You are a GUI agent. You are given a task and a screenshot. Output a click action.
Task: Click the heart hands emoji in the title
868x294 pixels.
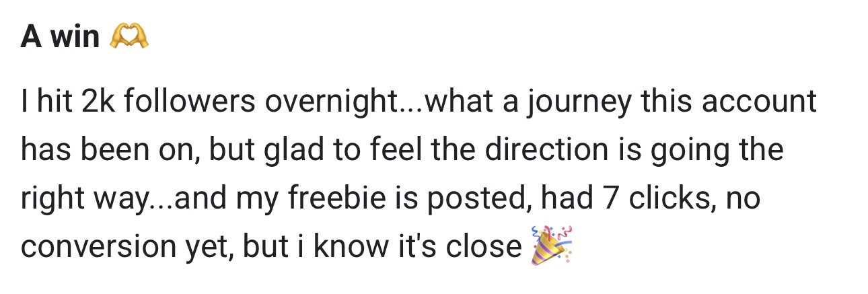pos(128,36)
